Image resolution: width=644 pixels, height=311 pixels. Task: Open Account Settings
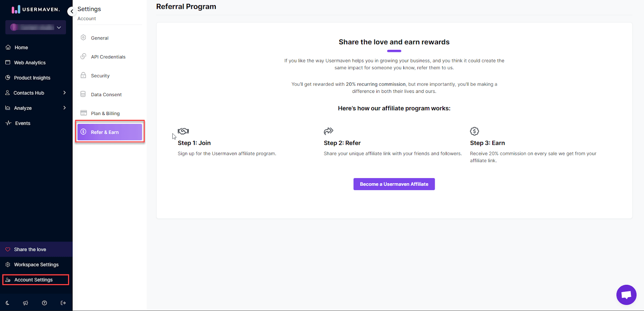click(33, 280)
